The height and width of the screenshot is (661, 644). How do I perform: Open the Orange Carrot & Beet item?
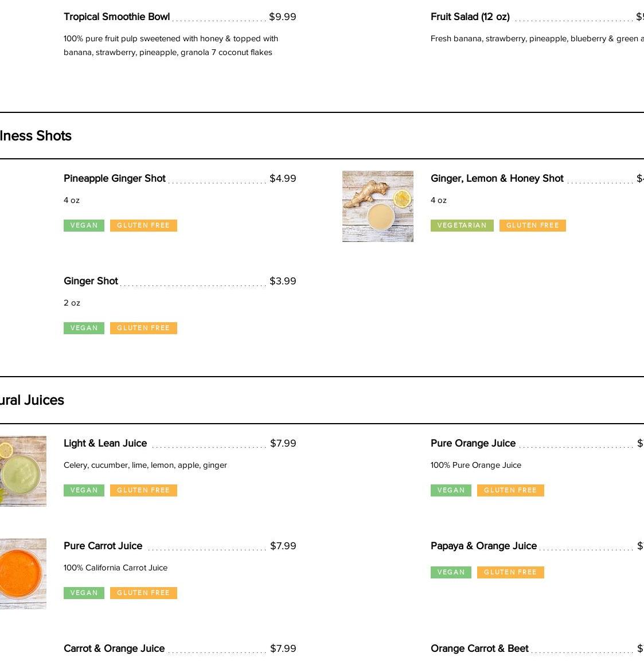coord(479,648)
